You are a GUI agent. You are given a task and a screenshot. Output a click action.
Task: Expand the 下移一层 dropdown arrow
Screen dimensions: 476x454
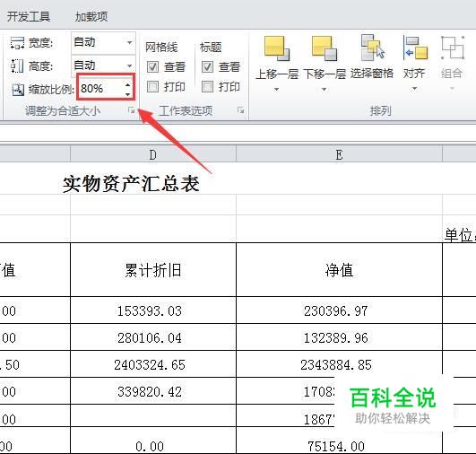click(x=325, y=89)
